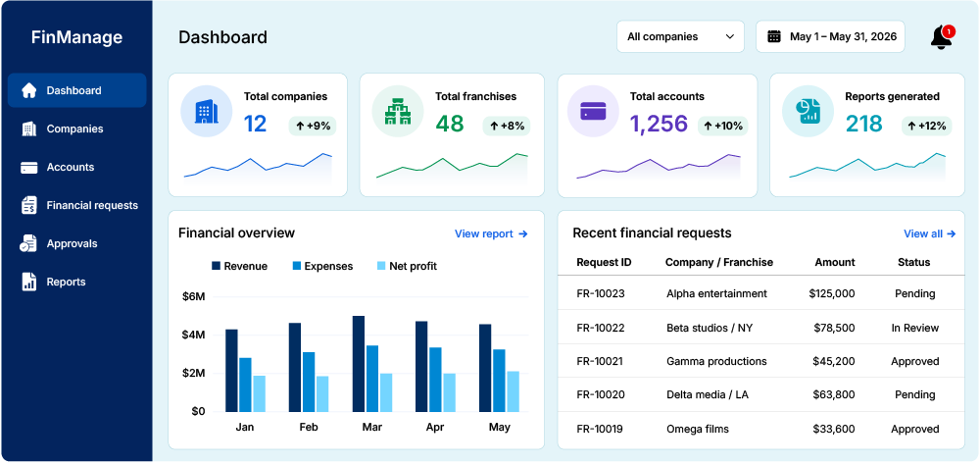Click the +9% growth badge
This screenshot has height=464, width=980.
[x=313, y=126]
